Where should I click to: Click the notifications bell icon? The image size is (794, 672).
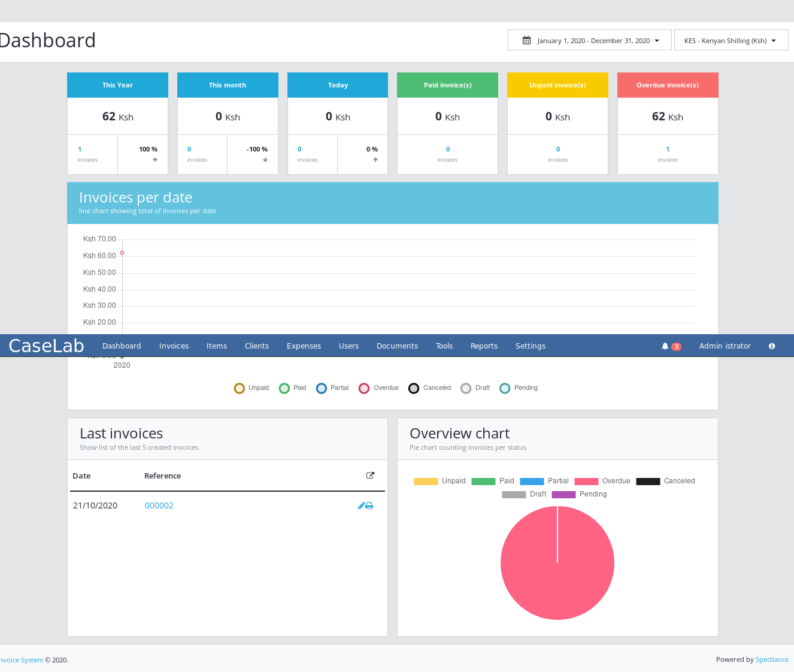point(665,346)
